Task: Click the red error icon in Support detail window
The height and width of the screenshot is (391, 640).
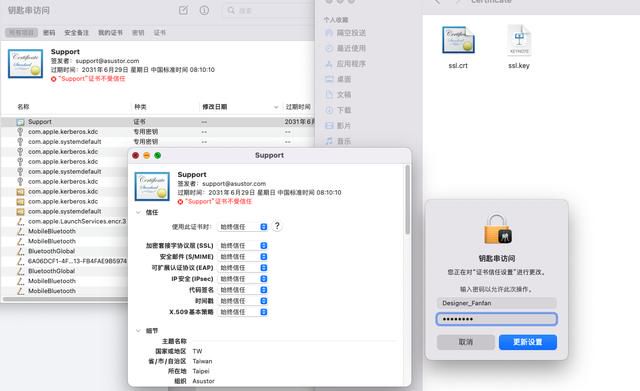Action: click(x=180, y=202)
